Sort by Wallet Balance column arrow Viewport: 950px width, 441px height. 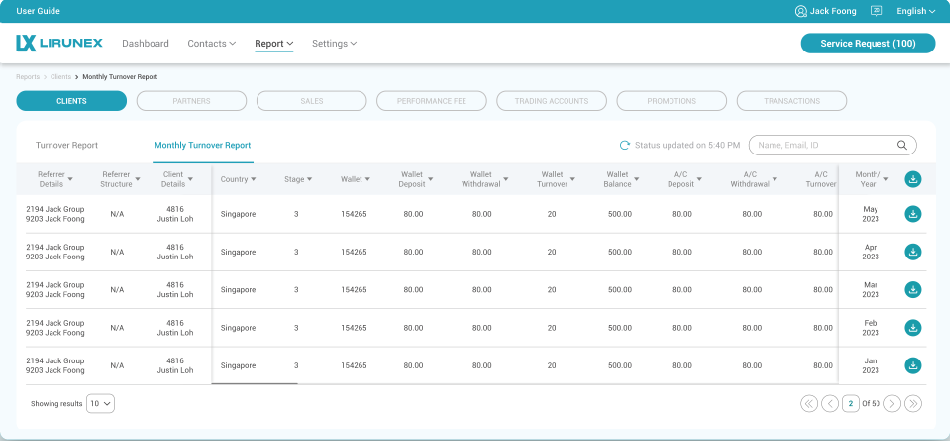[637, 179]
